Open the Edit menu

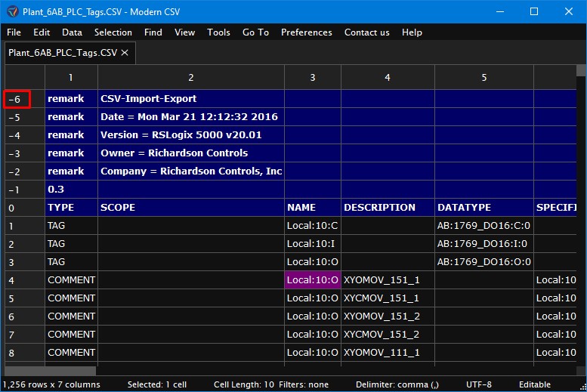point(42,32)
